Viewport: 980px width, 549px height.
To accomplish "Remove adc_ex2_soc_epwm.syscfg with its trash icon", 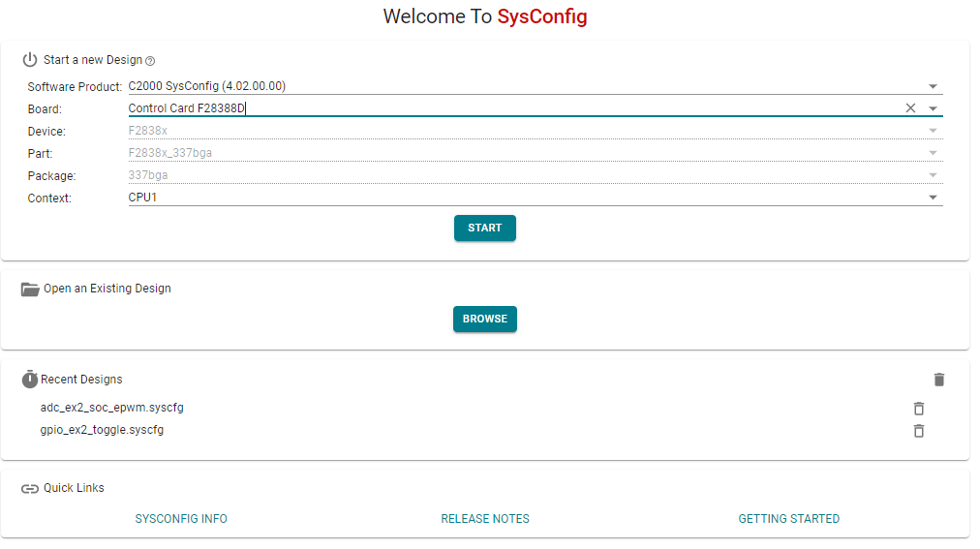I will (918, 408).
